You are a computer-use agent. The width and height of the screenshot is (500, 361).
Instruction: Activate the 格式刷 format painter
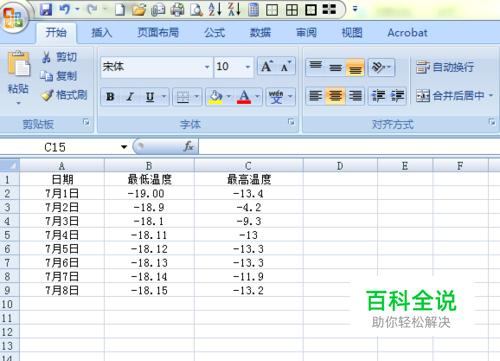click(x=64, y=95)
